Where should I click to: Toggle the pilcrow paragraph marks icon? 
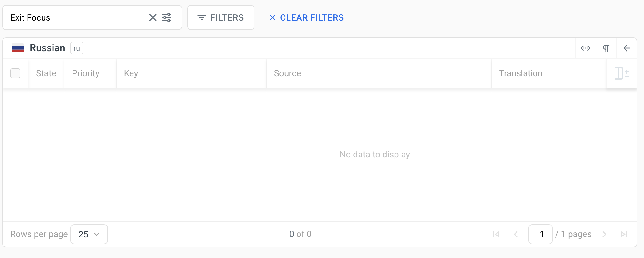pos(606,48)
